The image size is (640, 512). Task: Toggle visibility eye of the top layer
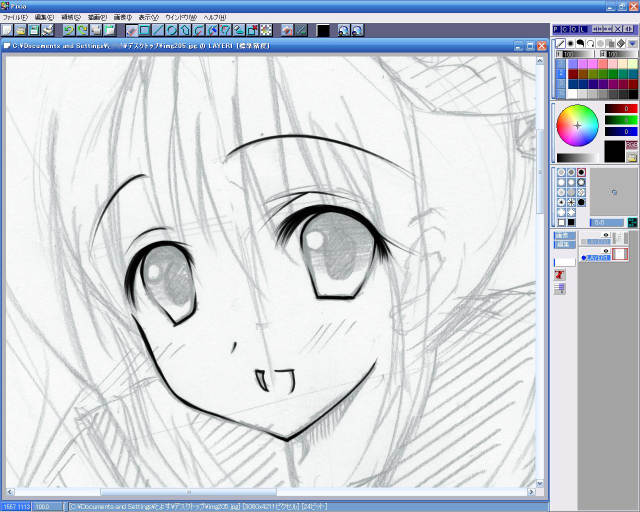pyautogui.click(x=605, y=235)
